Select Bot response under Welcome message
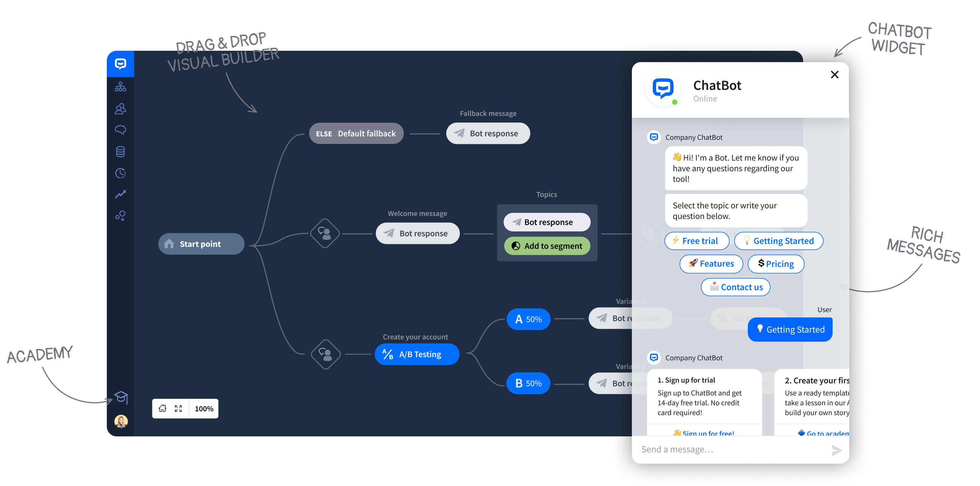980x486 pixels. tap(417, 233)
